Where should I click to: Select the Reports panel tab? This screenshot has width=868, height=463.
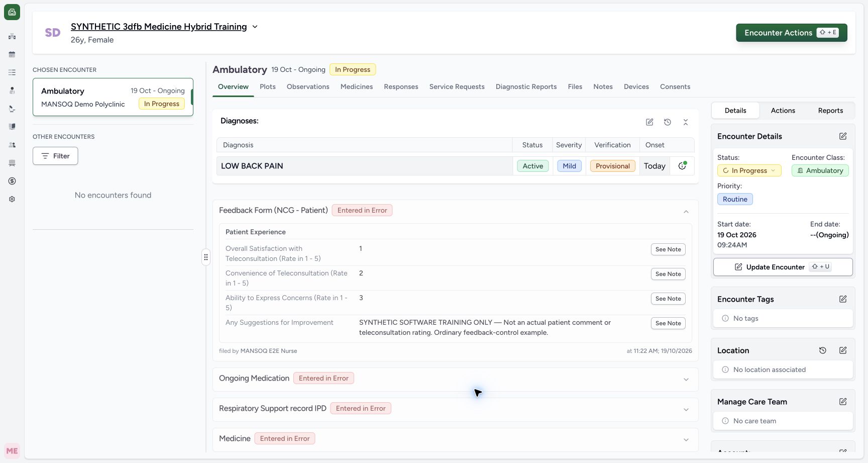pos(830,111)
